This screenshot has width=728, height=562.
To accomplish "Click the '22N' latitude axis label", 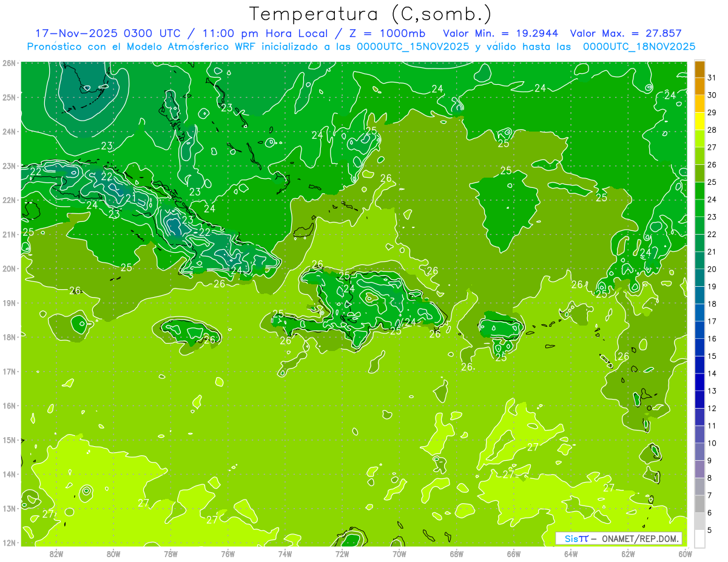I will 10,200.
